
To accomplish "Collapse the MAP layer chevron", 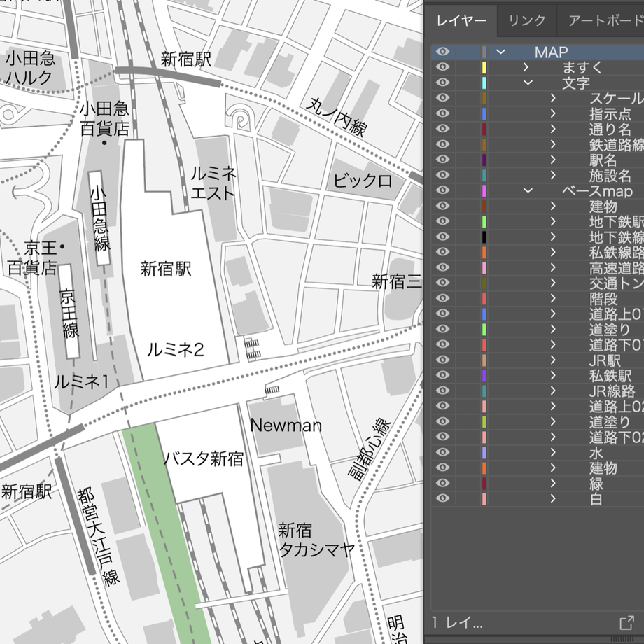I will tap(500, 52).
